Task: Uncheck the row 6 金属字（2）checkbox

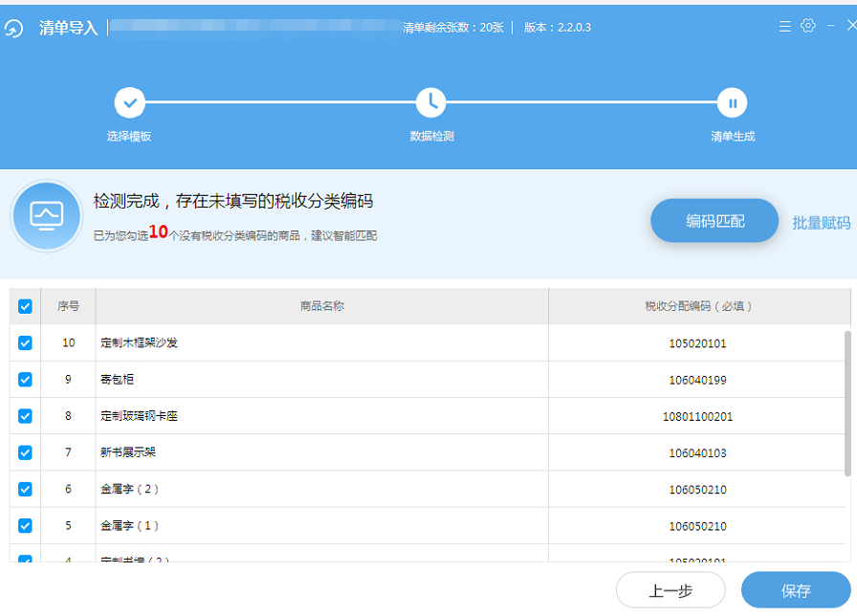Action: [25, 489]
